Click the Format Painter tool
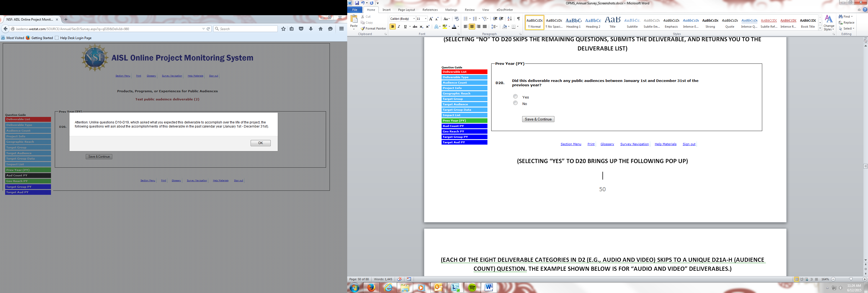Image resolution: width=868 pixels, height=293 pixels. pos(373,29)
